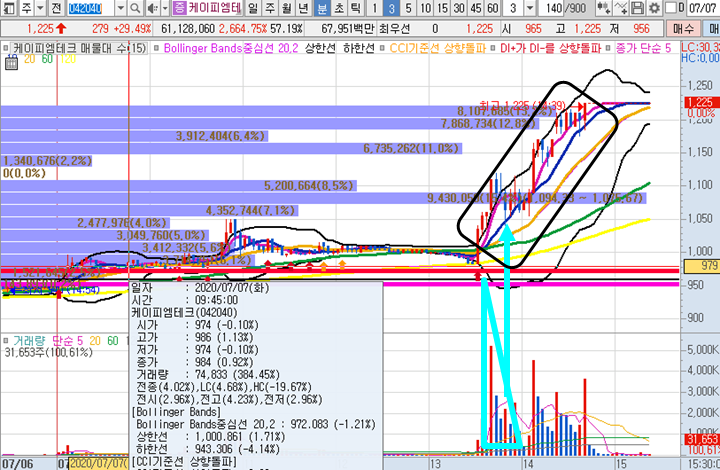This screenshot has height=470, width=720.
Task: Click the CCI기준선 상향돌파 legend
Action: coord(438,48)
